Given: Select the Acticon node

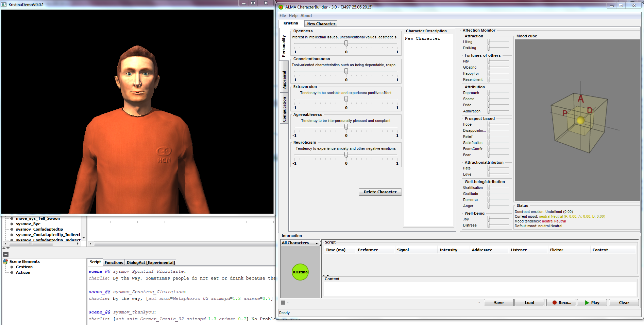Looking at the screenshot, I should (23, 272).
